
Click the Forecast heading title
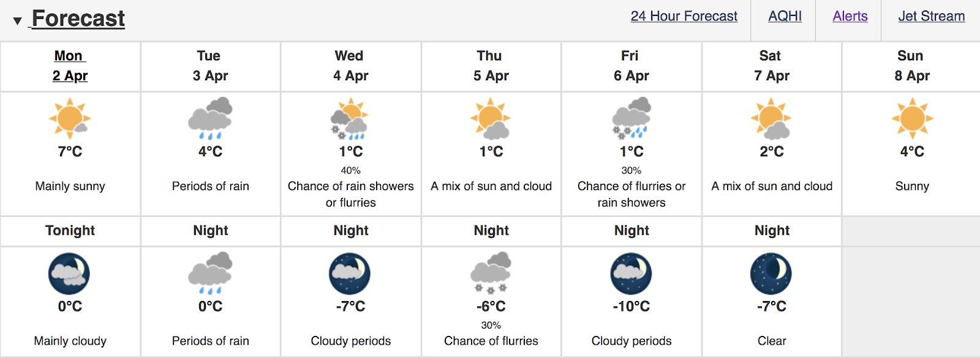tap(78, 18)
